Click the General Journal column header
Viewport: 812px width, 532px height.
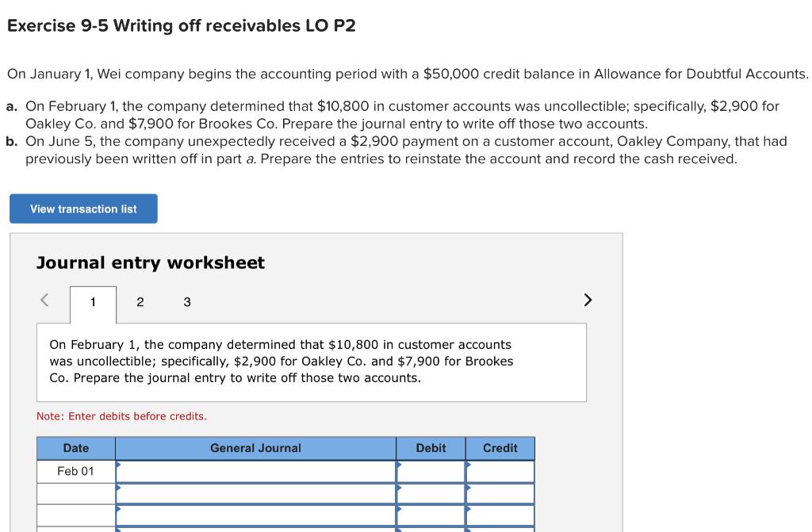tap(256, 448)
